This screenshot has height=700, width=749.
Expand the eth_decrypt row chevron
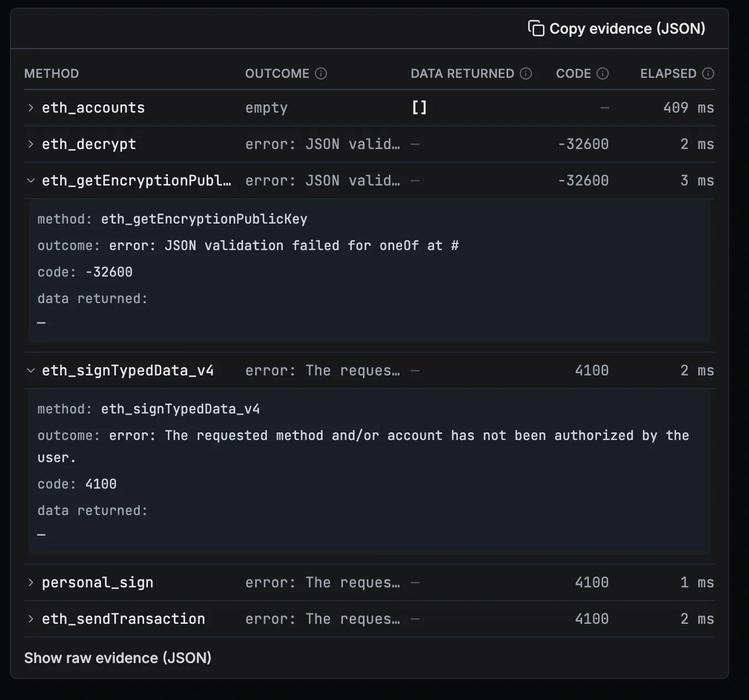pos(31,144)
